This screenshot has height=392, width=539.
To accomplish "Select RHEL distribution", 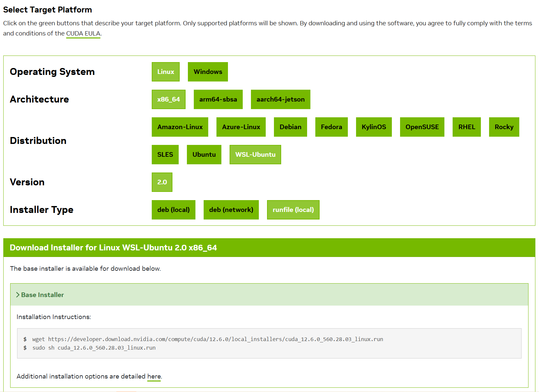I will (467, 127).
